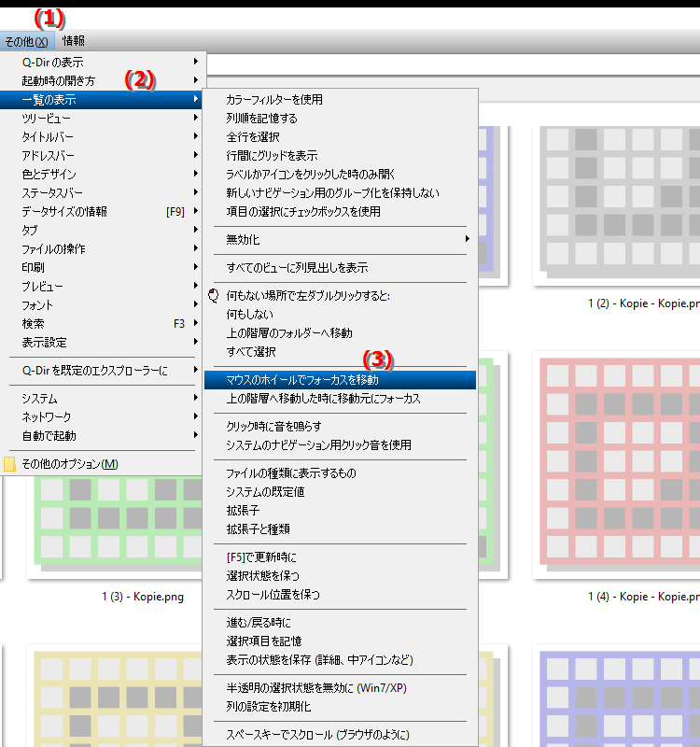The image size is (700, 747).
Task: Expand 色とデザイン submenu
Action: pyautogui.click(x=103, y=174)
